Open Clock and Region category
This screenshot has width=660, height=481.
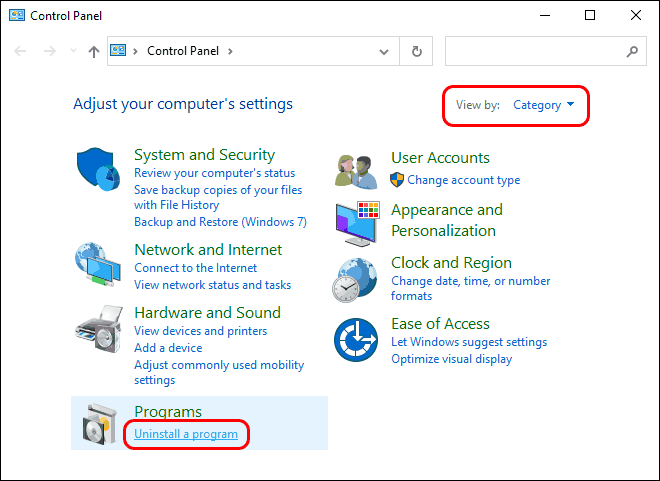point(451,263)
